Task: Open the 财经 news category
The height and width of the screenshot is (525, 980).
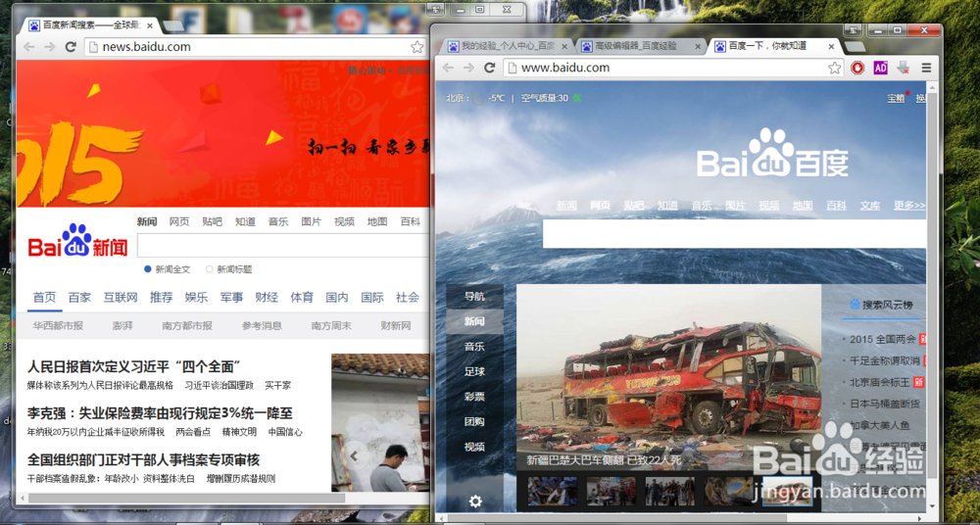Action: pyautogui.click(x=267, y=298)
